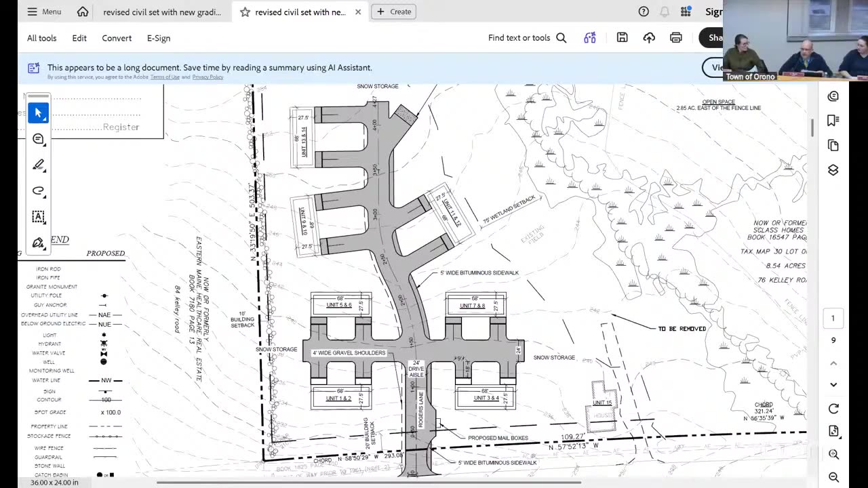Click the 'Town of Orono' video caption
868x488 pixels.
[x=750, y=77]
